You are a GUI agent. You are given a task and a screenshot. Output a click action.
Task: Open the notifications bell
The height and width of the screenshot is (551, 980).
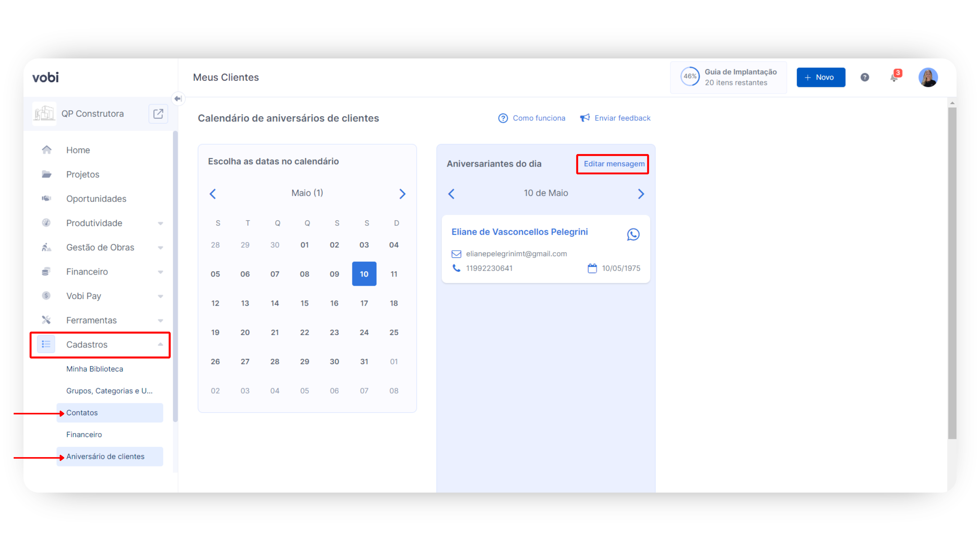click(894, 78)
